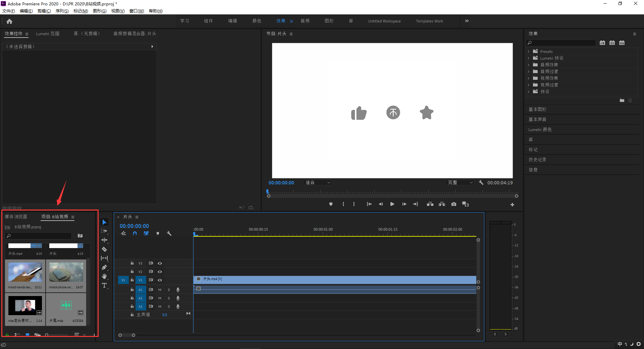This screenshot has height=349, width=644.
Task: Switch to 音频 workspace
Action: point(305,21)
